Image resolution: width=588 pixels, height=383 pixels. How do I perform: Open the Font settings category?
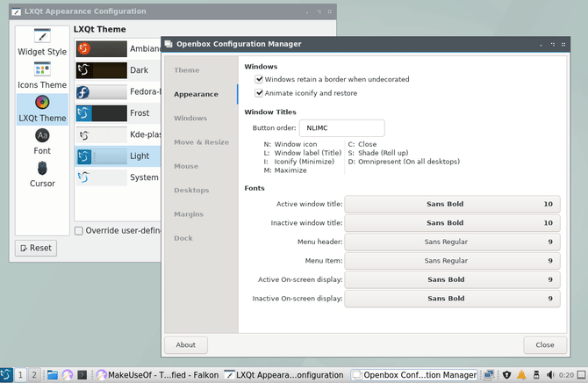coord(42,141)
